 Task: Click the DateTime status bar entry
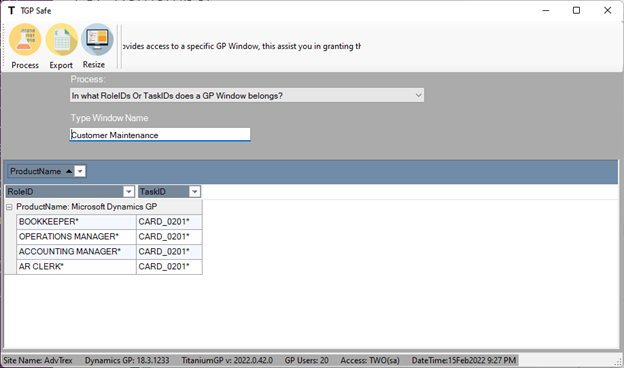coord(464,360)
